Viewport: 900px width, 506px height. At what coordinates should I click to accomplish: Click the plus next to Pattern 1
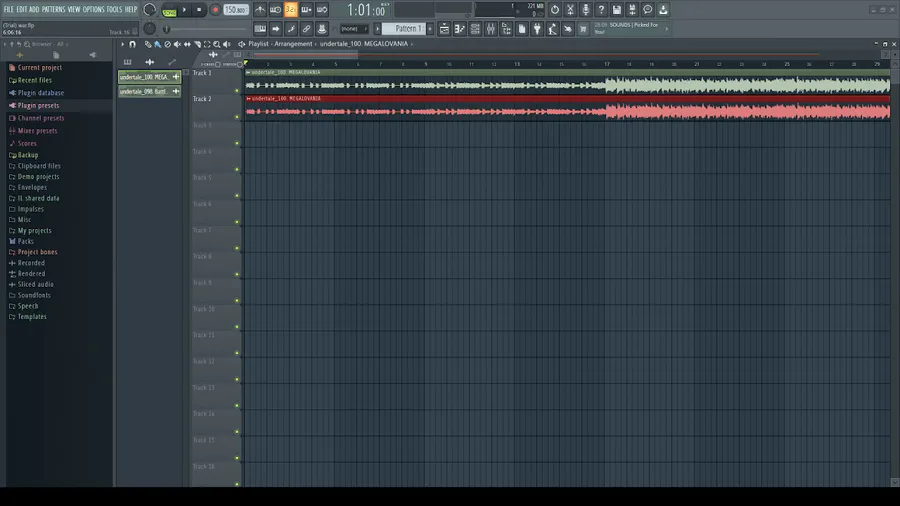pos(430,29)
